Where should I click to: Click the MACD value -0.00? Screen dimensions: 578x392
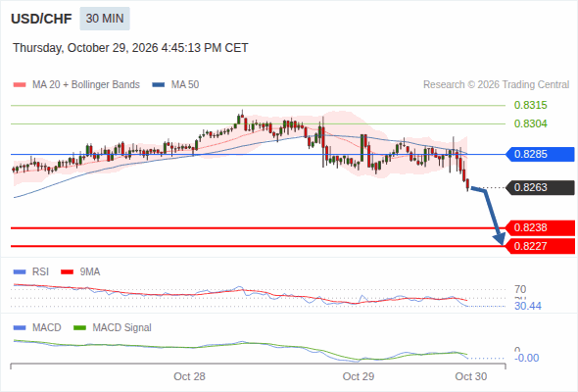tap(526, 358)
